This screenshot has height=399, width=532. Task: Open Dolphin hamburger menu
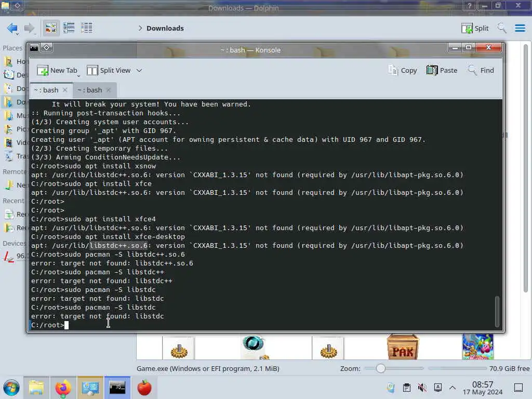pos(520,28)
